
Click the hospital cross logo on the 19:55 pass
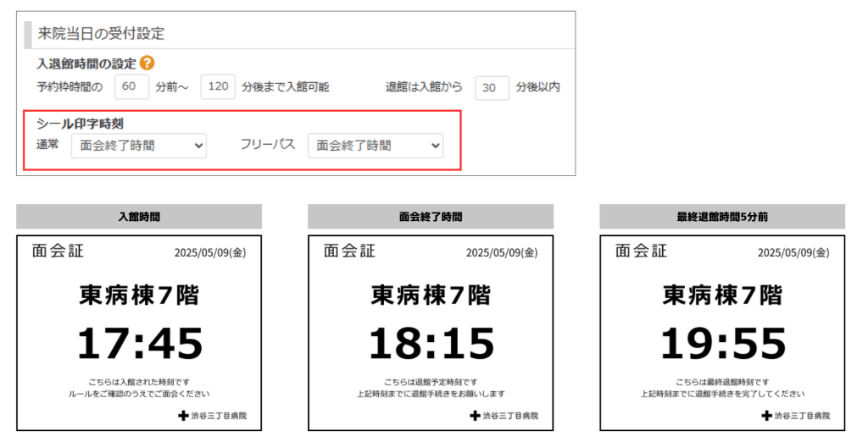[766, 416]
